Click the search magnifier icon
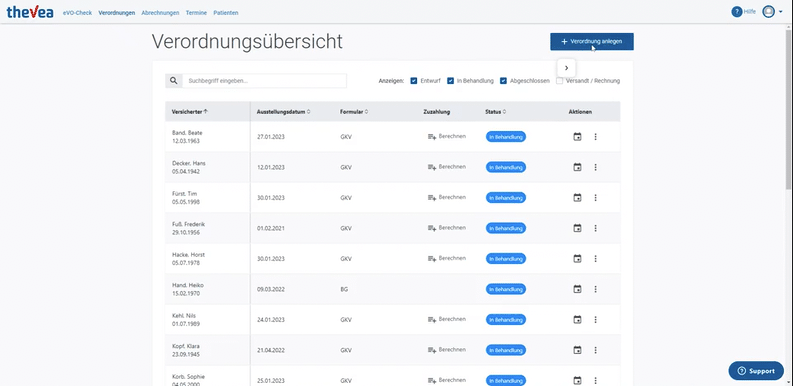This screenshot has height=386, width=793. pos(173,80)
